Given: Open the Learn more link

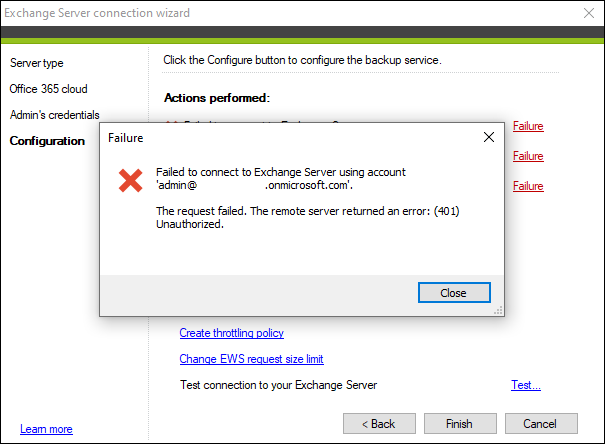Looking at the screenshot, I should pos(46,429).
